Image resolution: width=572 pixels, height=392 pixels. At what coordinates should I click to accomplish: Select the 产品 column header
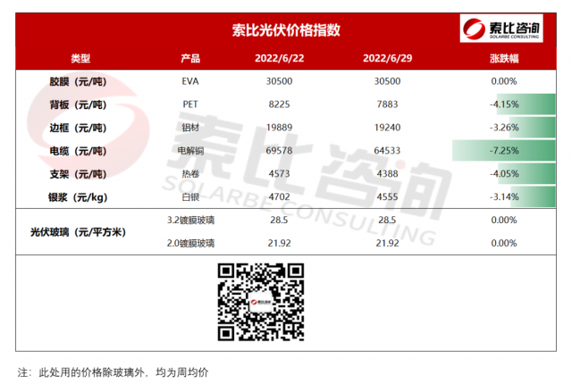pyautogui.click(x=190, y=59)
